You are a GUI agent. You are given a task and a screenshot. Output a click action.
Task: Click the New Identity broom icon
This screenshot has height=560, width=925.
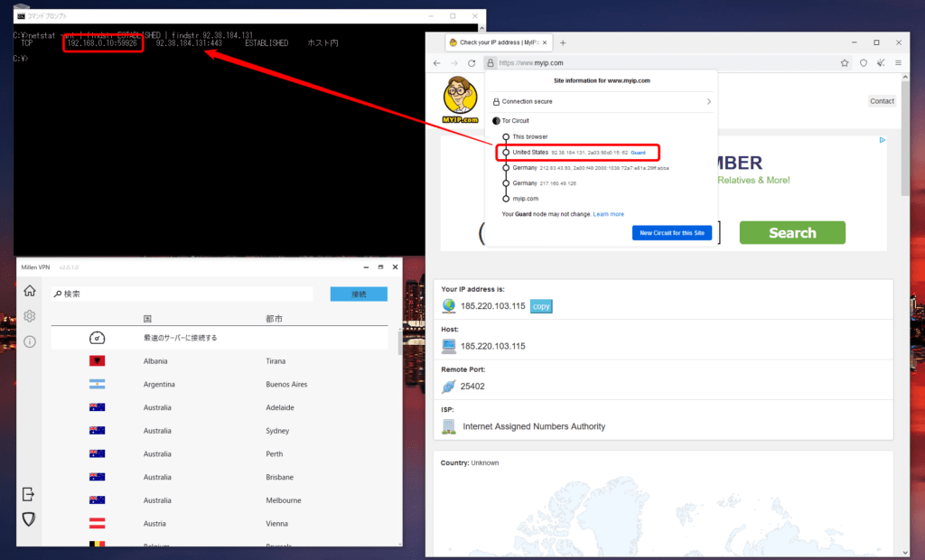(881, 63)
